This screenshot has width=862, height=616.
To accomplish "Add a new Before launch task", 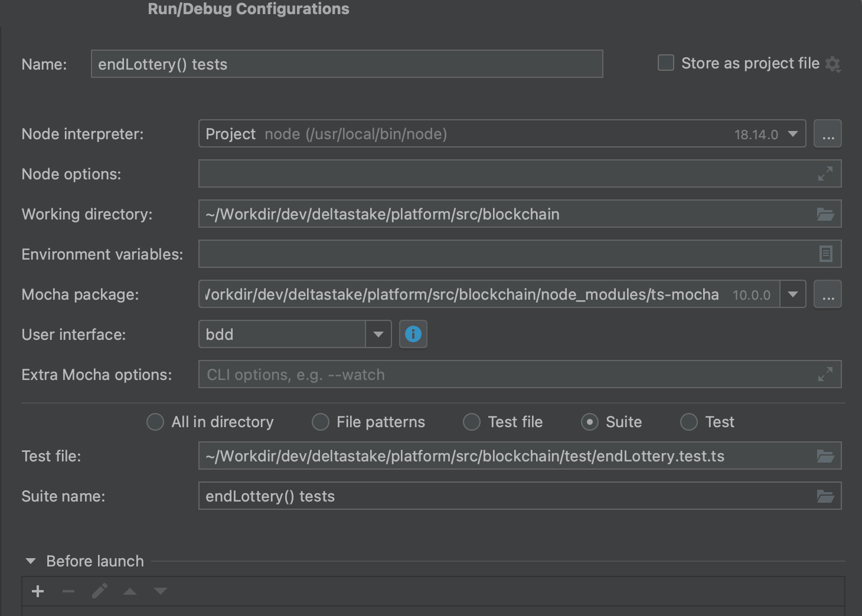I will 38,591.
